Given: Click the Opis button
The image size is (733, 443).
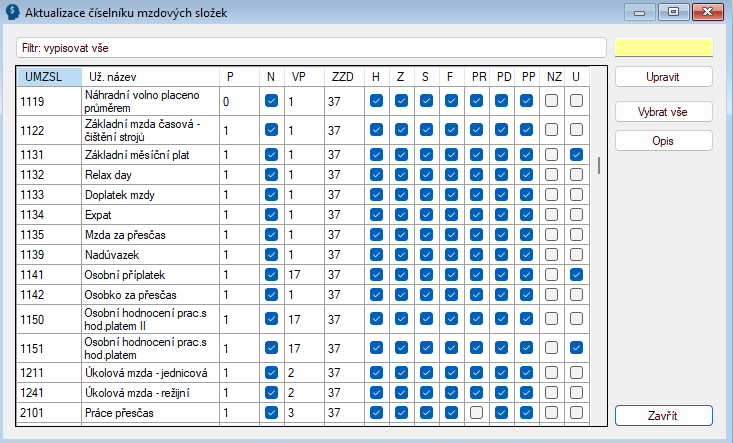Looking at the screenshot, I should [x=663, y=141].
